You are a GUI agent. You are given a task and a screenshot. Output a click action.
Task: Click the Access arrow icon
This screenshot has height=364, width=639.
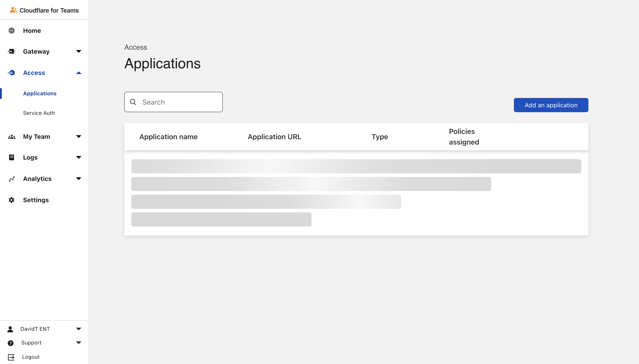[x=79, y=73]
